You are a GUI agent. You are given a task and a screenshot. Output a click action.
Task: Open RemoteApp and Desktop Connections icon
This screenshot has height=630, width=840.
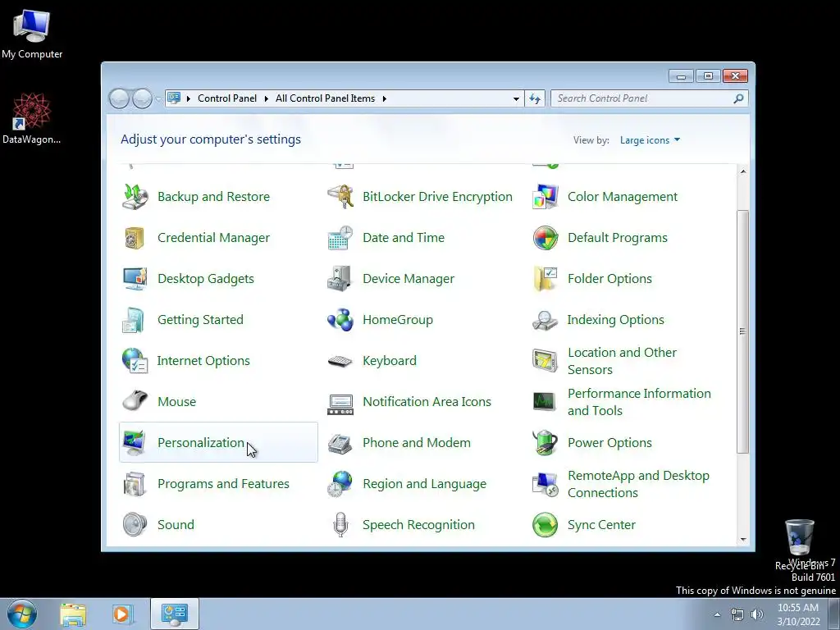[546, 484]
